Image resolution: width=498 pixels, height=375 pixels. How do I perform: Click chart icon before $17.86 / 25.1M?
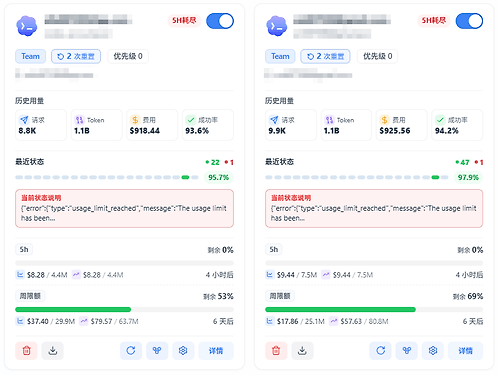click(x=270, y=321)
